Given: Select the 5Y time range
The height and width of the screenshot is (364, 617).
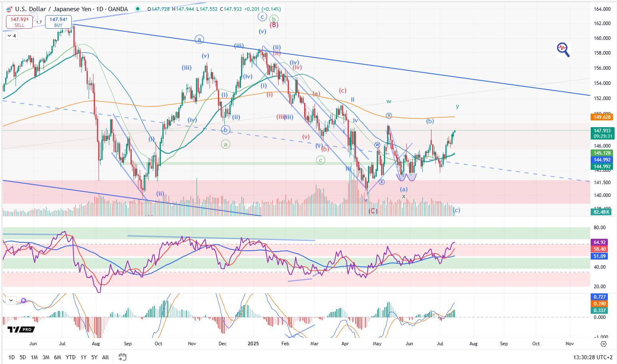Looking at the screenshot, I should coord(94,357).
